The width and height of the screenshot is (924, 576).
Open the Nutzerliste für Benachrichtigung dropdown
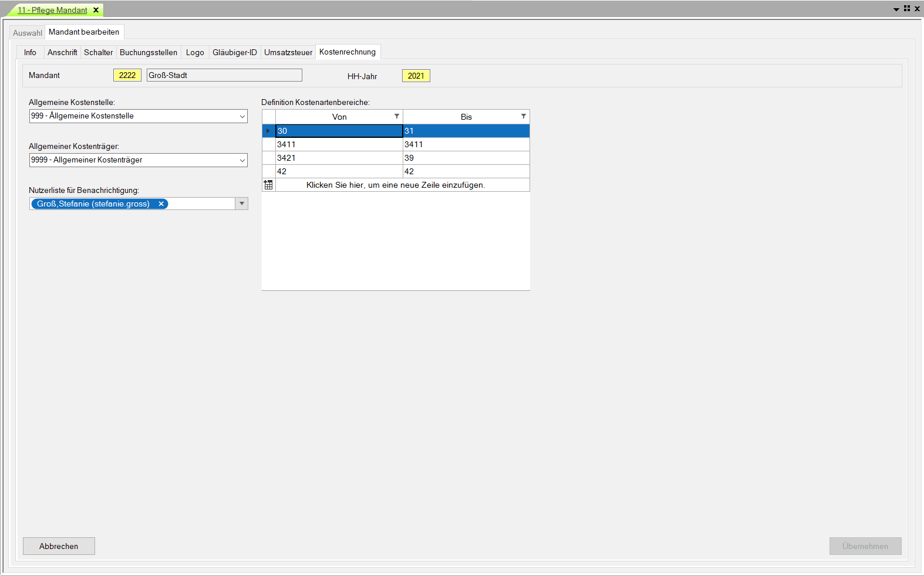click(242, 204)
